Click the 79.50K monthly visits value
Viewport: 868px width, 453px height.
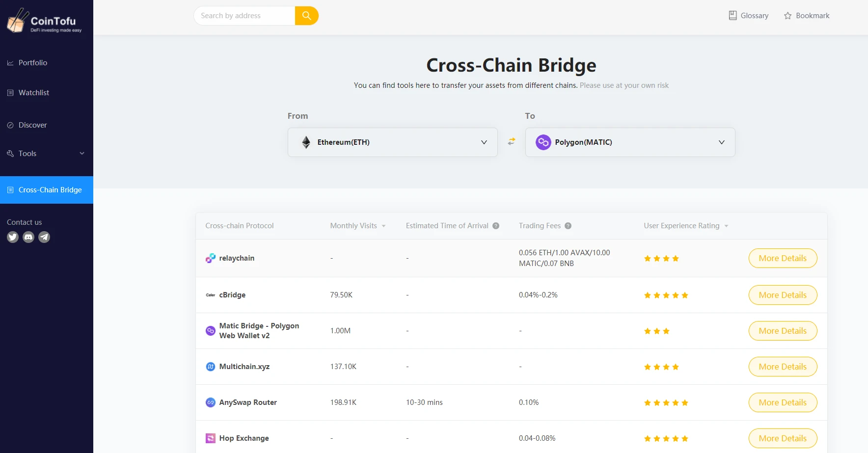tap(341, 295)
